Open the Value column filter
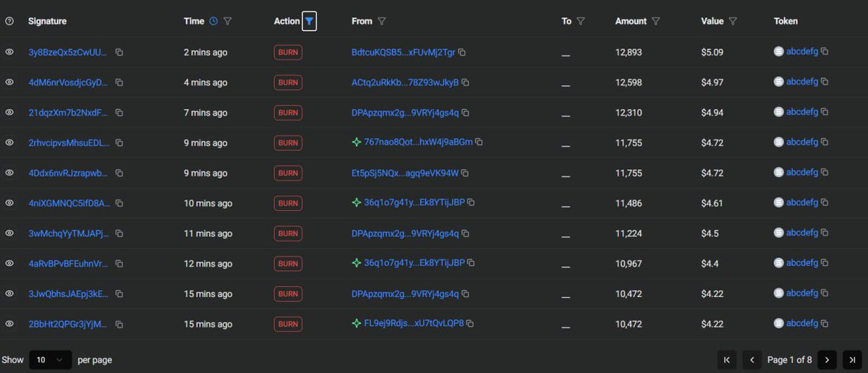Screen dimensions: 868x373 tap(733, 22)
